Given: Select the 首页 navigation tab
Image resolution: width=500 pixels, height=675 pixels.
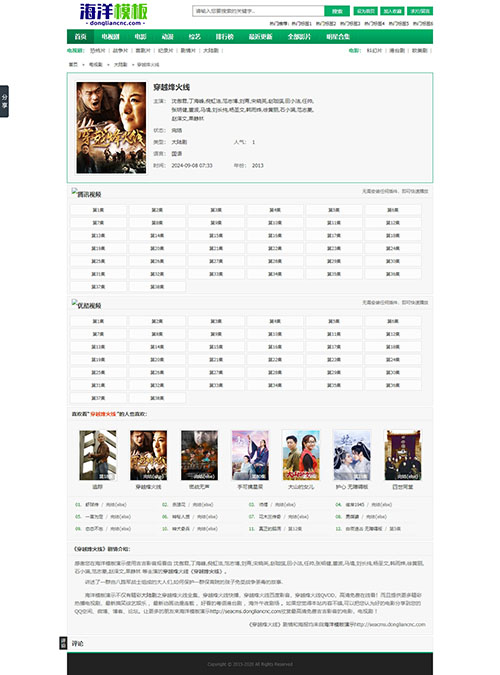Looking at the screenshot, I should point(81,37).
